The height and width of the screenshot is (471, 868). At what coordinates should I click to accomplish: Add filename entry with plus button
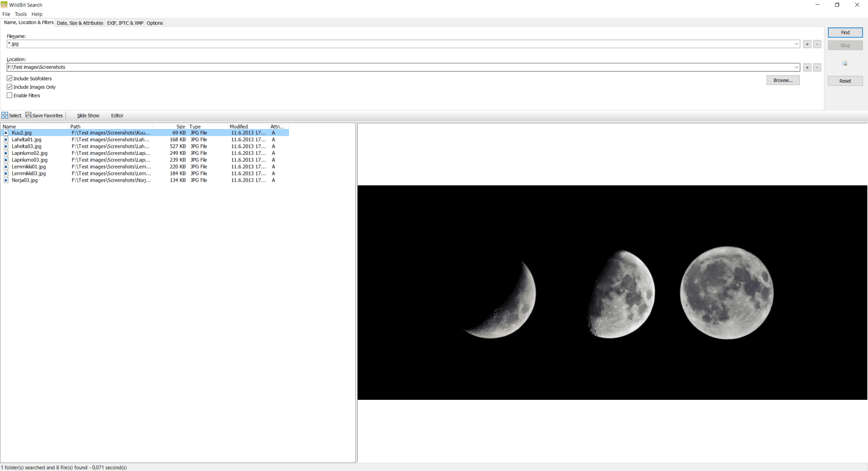(x=807, y=44)
